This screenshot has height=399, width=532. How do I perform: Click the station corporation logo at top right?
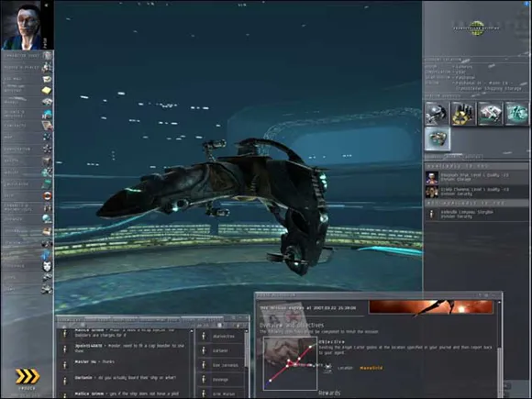pos(477,28)
